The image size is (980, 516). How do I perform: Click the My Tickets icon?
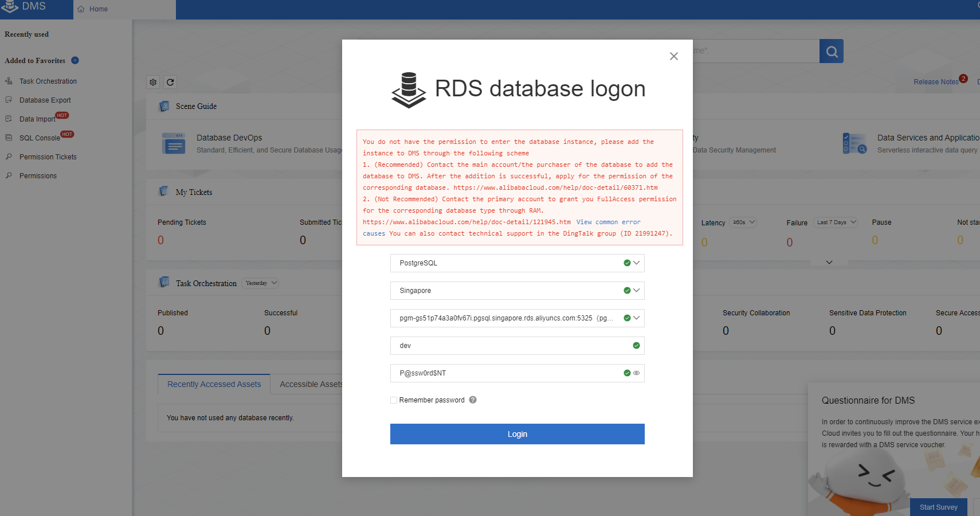pyautogui.click(x=164, y=191)
